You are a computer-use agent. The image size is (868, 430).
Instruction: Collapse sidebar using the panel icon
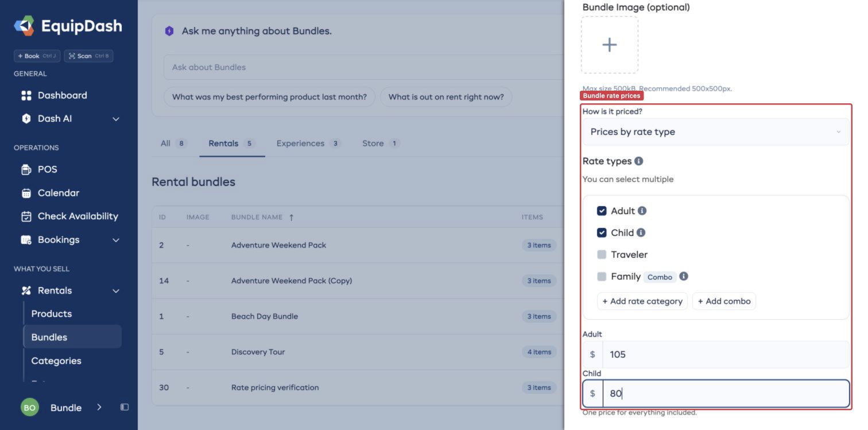(x=125, y=407)
